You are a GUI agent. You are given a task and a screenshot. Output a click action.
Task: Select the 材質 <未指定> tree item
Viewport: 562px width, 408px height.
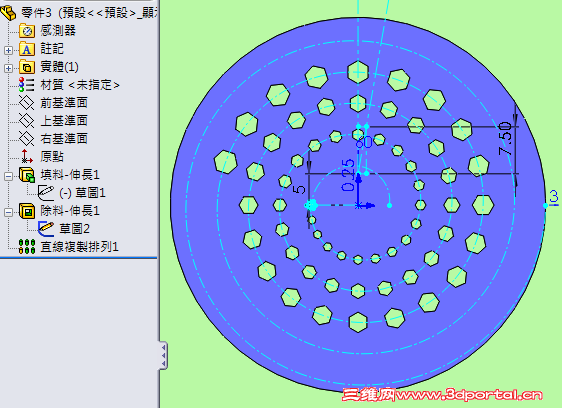click(x=80, y=85)
